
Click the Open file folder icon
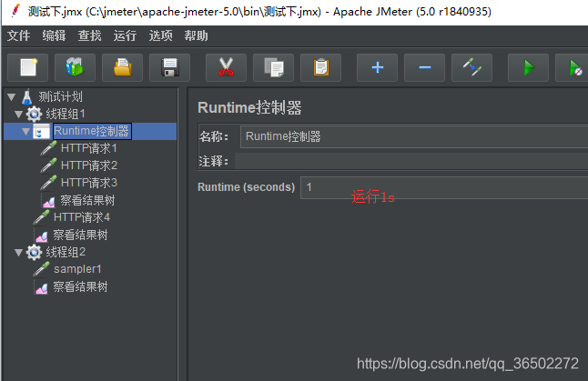122,67
